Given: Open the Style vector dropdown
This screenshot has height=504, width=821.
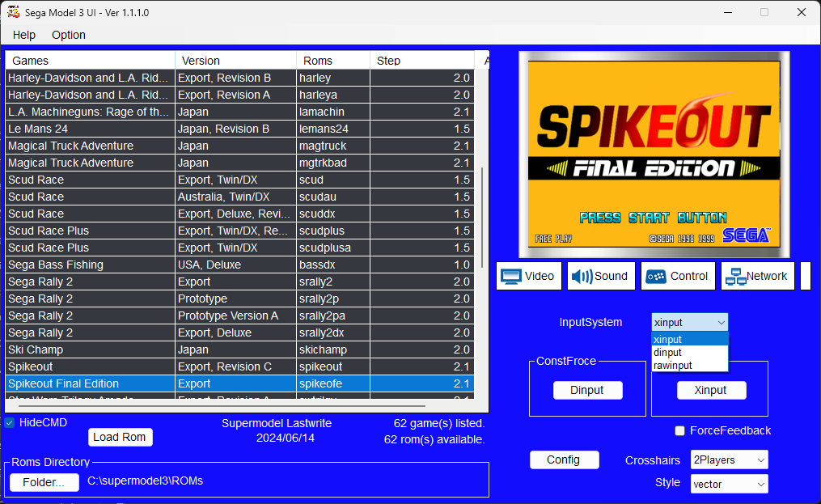Looking at the screenshot, I should (x=729, y=484).
